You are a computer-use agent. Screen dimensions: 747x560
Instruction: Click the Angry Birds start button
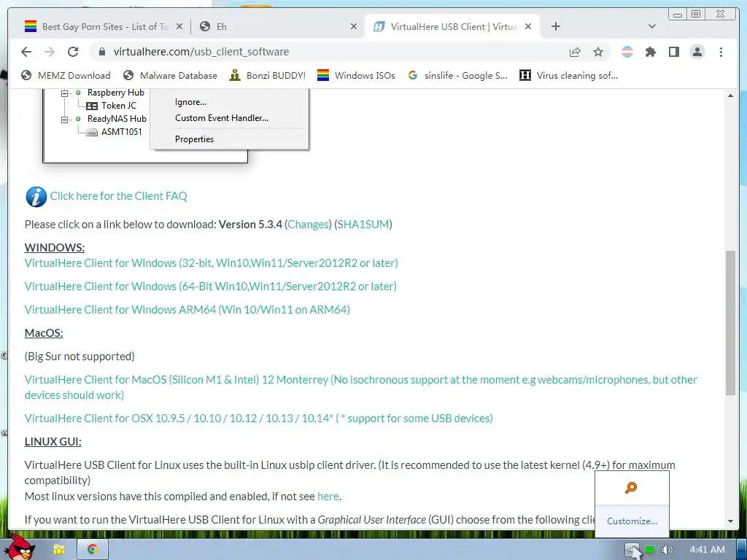(21, 548)
